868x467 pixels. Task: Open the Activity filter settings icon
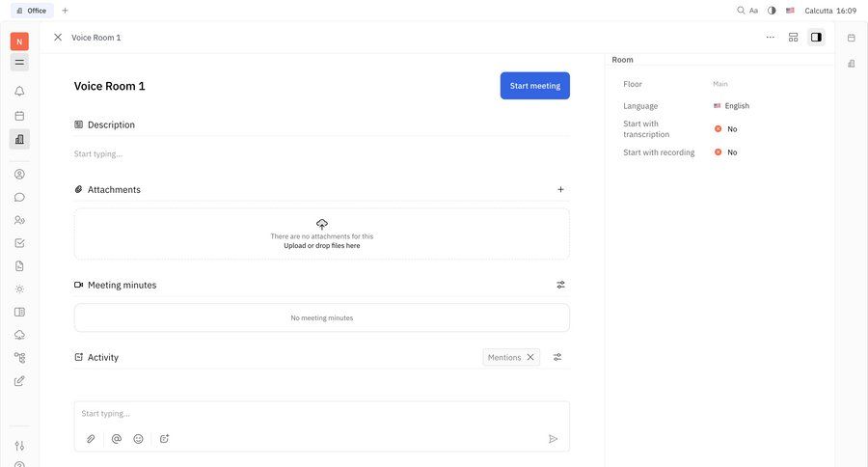(557, 357)
